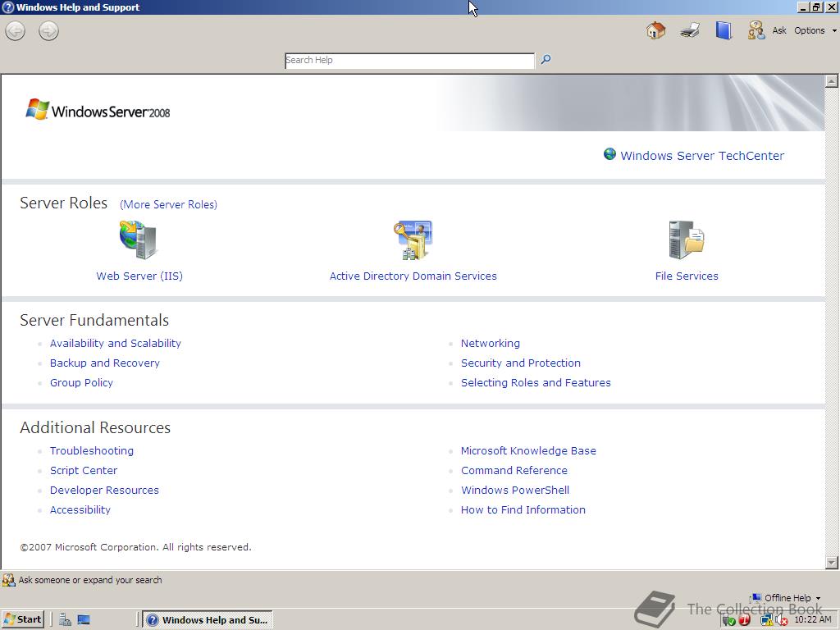Focus the Search Help text box
The width and height of the screenshot is (840, 630).
coord(409,60)
